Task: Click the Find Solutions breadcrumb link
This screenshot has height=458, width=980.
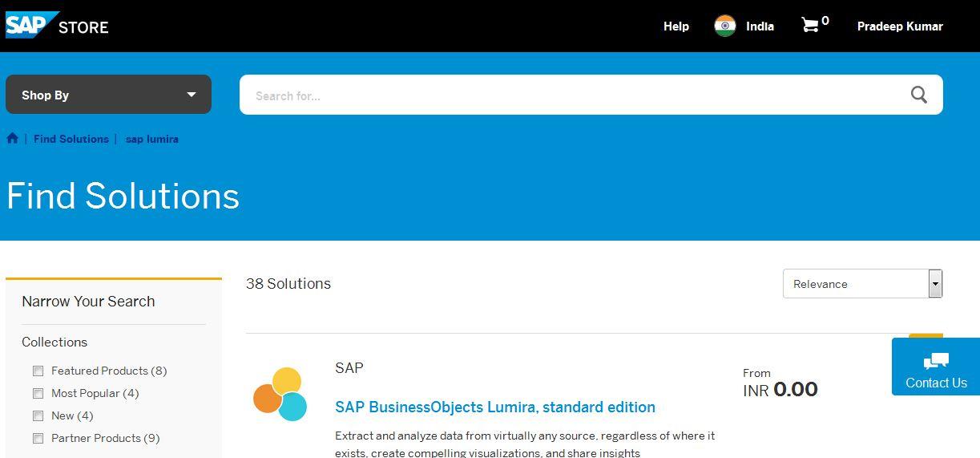Action: [x=71, y=139]
